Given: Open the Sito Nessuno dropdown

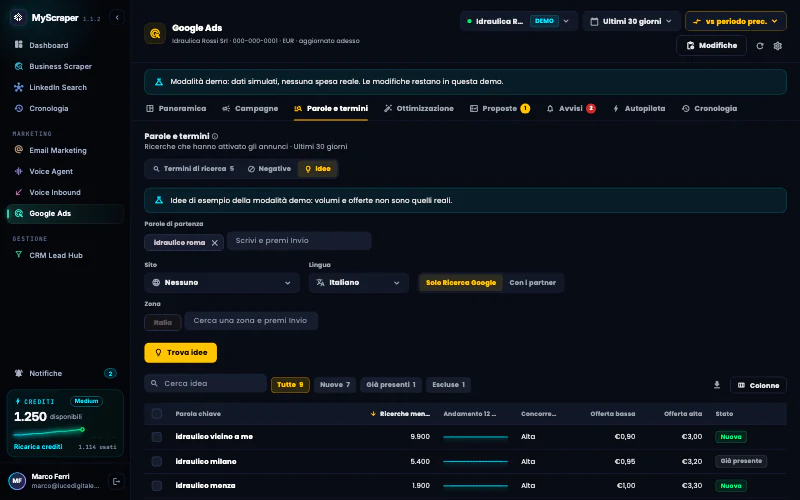Looking at the screenshot, I should (x=221, y=283).
